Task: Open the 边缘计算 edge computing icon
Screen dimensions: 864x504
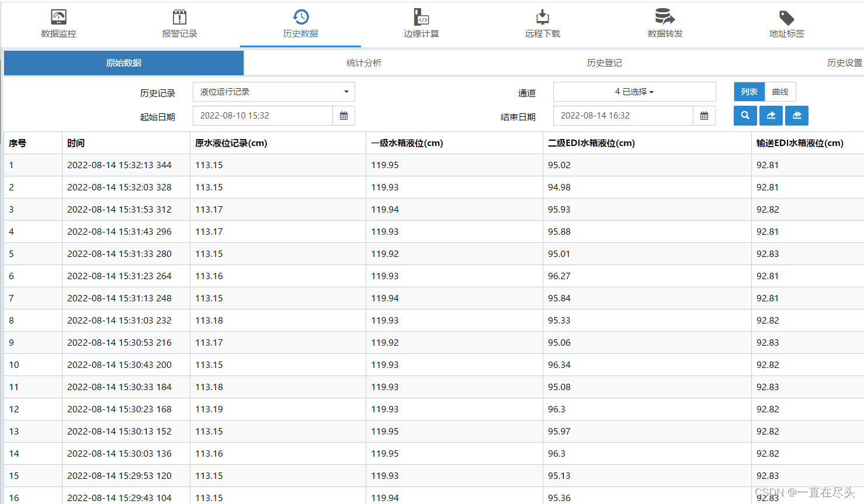Action: 421,17
